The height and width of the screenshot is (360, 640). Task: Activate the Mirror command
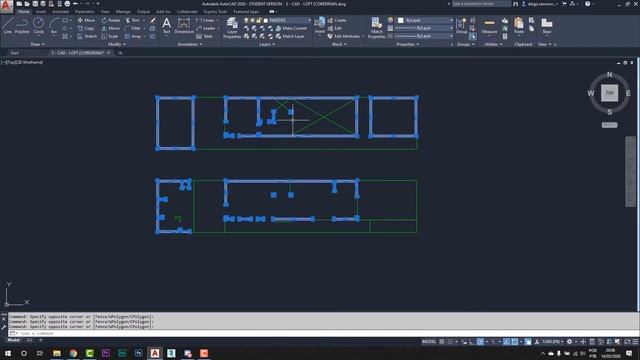111,28
